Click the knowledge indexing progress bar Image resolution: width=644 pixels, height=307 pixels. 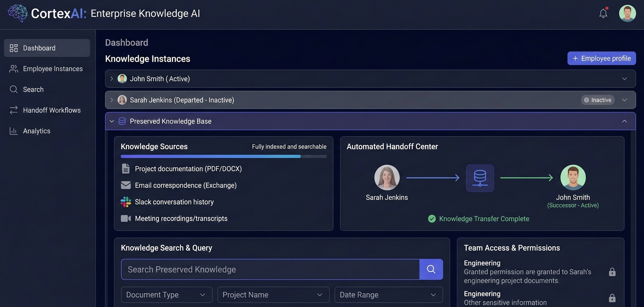pos(223,156)
